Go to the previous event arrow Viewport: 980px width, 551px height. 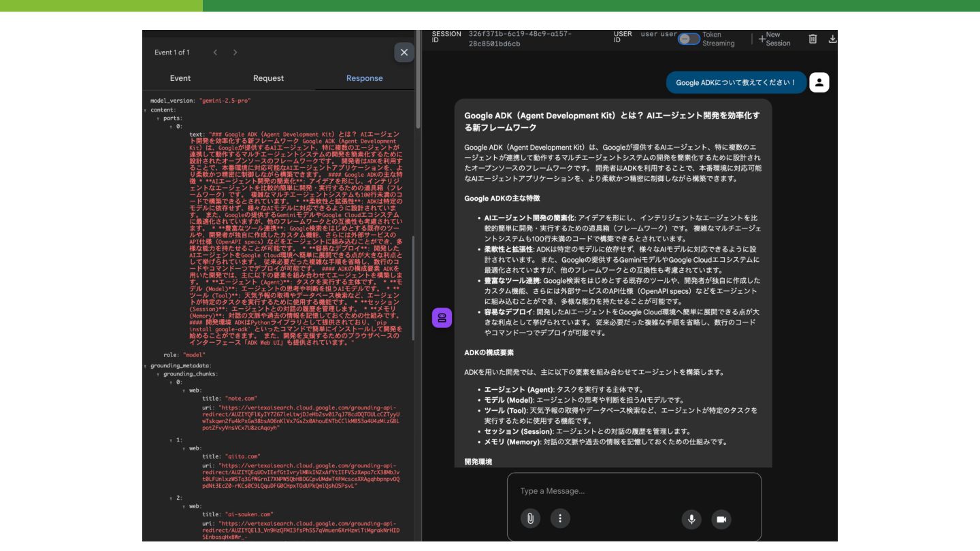pos(214,52)
